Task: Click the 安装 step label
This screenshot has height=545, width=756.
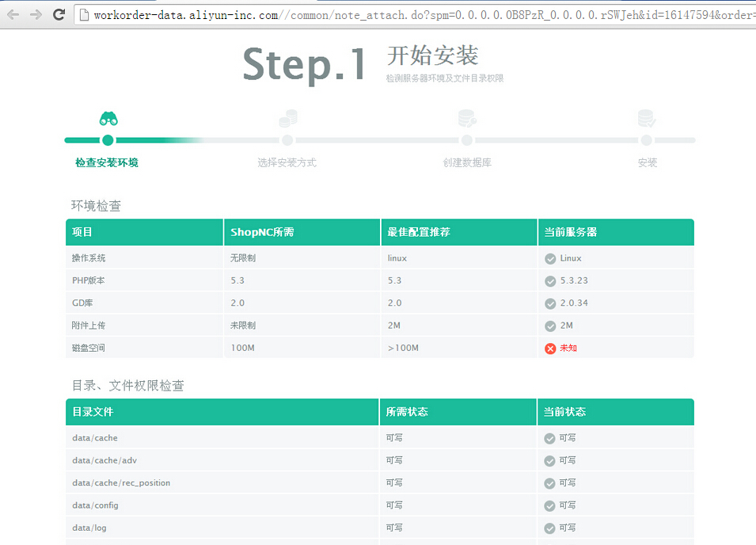Action: click(x=647, y=162)
